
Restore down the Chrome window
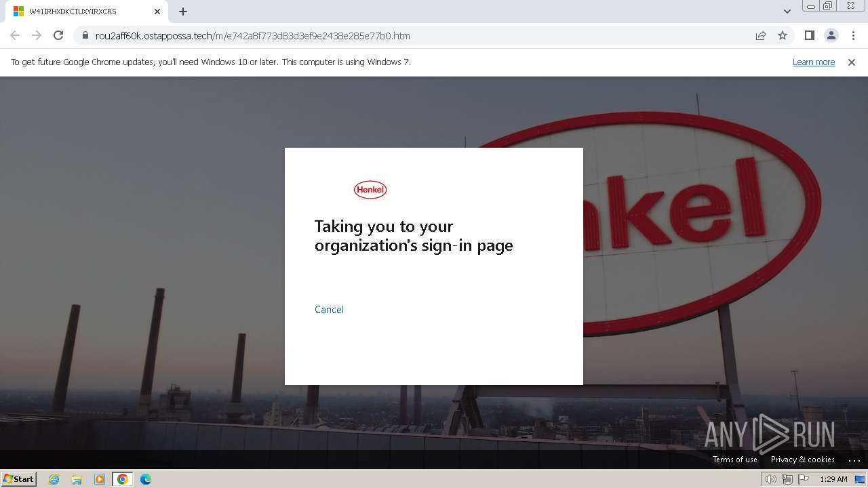[x=828, y=6]
